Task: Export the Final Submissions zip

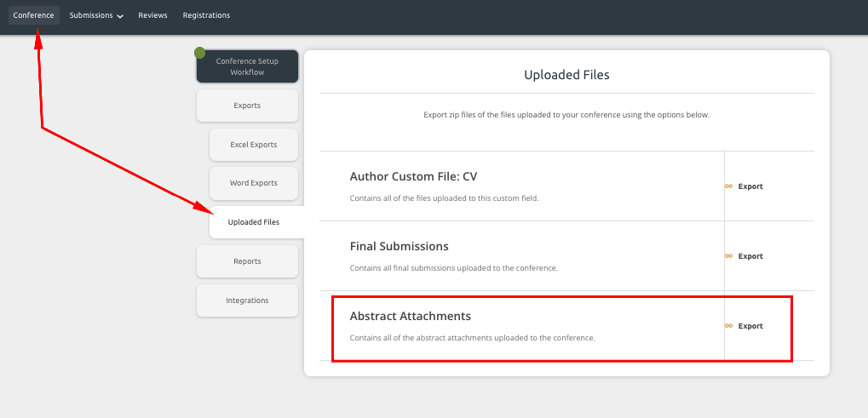Action: (750, 256)
